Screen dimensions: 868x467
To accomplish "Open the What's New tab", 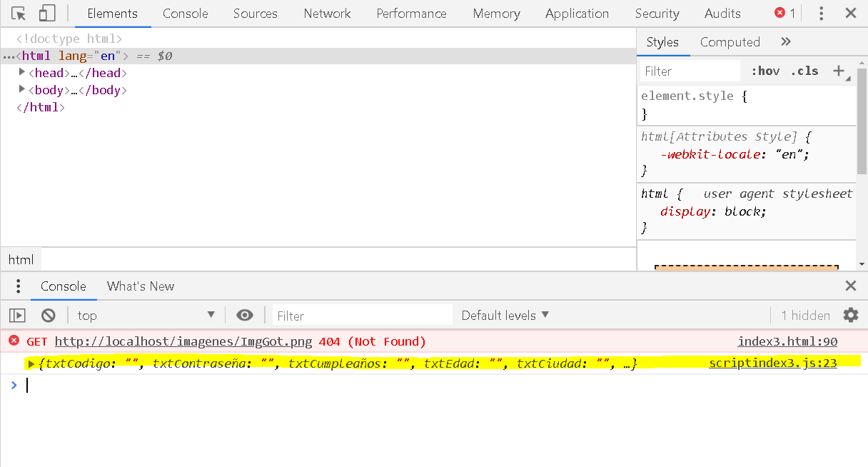I will coord(141,286).
